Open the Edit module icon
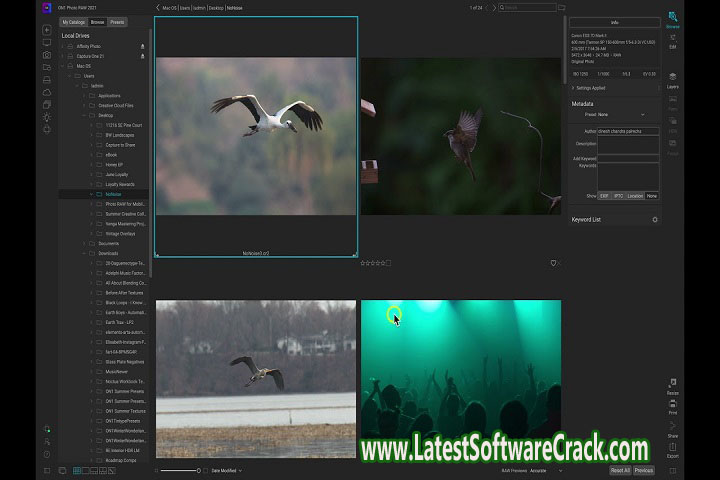Image resolution: width=720 pixels, height=480 pixels. pos(673,41)
